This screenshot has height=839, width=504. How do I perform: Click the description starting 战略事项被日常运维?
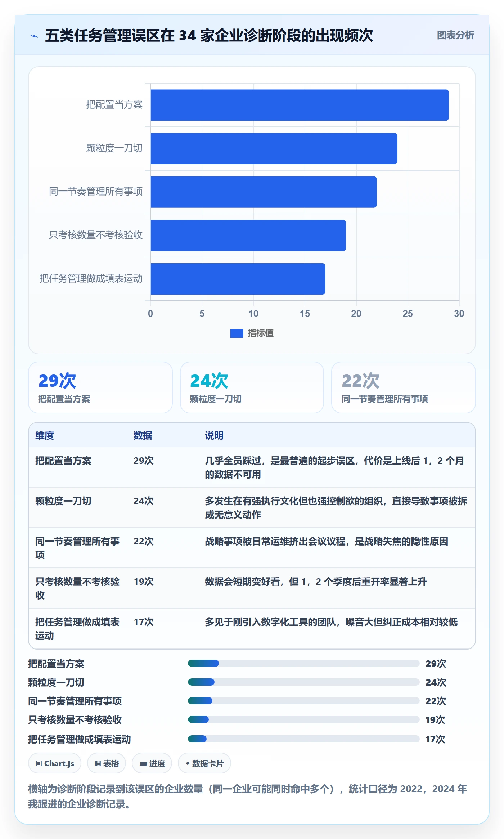[327, 541]
